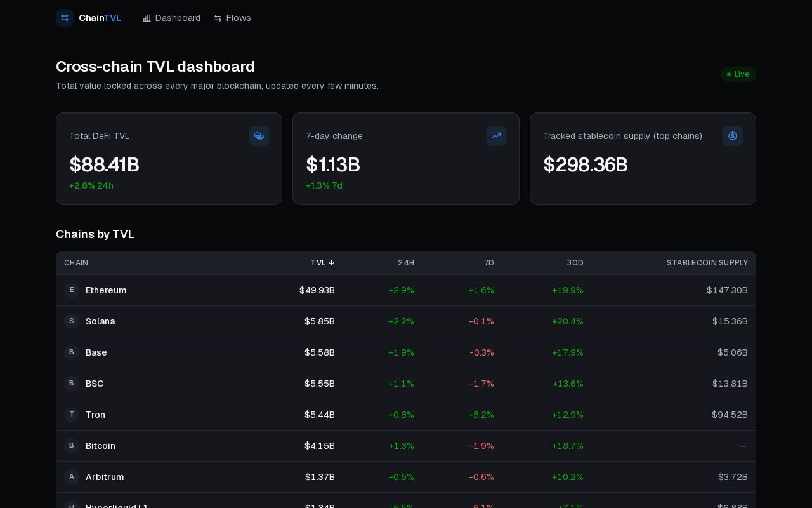Sort by Stablecoin Supply column header
Screen dimensions: 812x508
[707, 263]
